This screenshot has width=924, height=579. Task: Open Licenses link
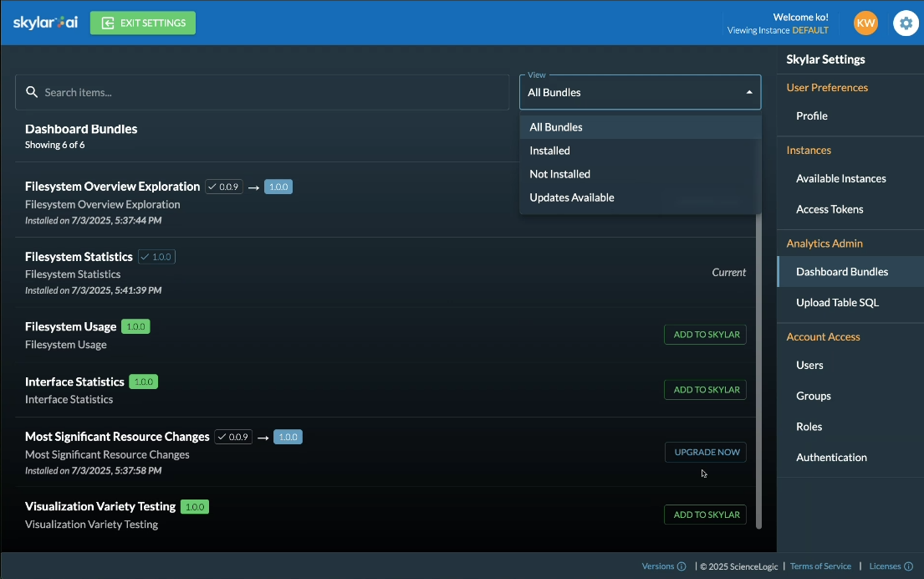(885, 566)
